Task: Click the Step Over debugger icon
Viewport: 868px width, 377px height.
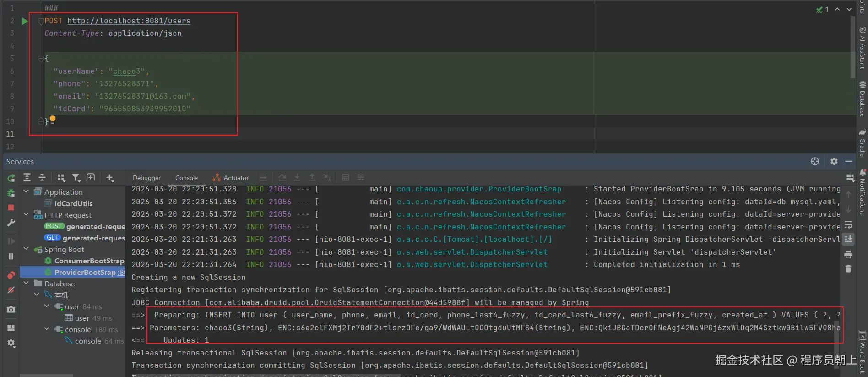Action: (x=282, y=178)
